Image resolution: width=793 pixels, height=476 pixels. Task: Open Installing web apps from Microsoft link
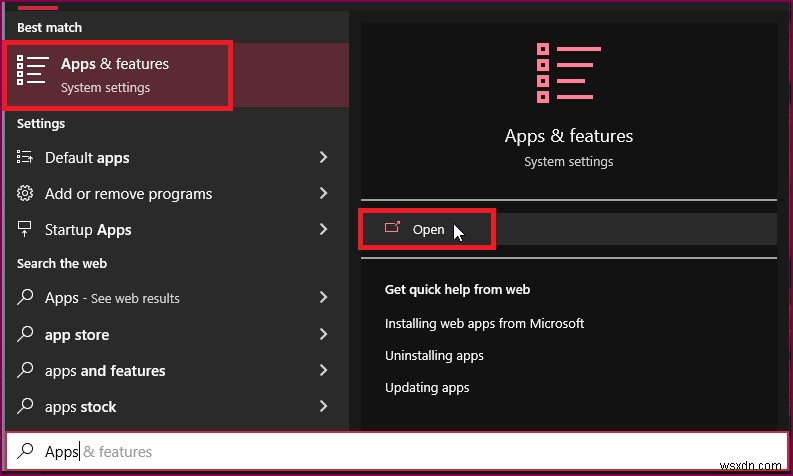point(484,323)
